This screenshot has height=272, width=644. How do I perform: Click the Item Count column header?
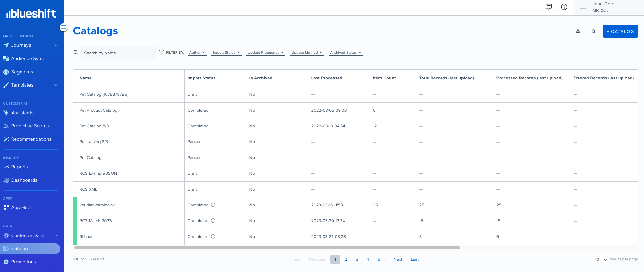[x=384, y=78]
